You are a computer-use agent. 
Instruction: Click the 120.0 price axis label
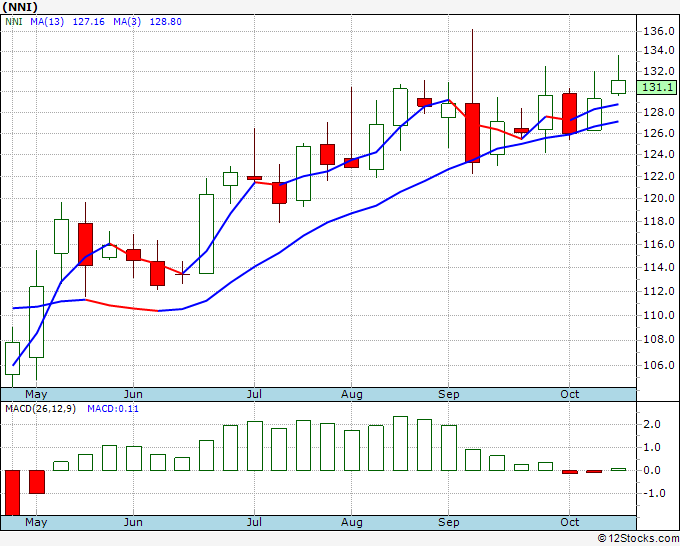pos(658,199)
